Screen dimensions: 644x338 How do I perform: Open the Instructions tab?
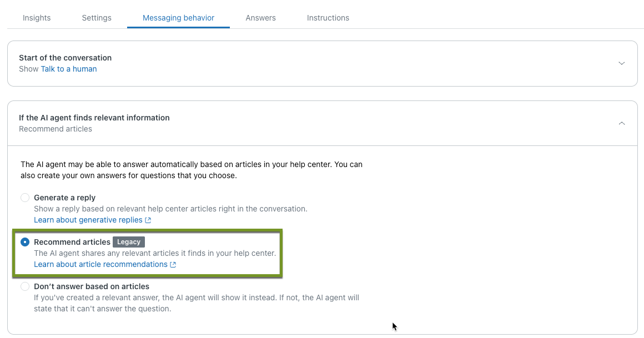click(328, 18)
